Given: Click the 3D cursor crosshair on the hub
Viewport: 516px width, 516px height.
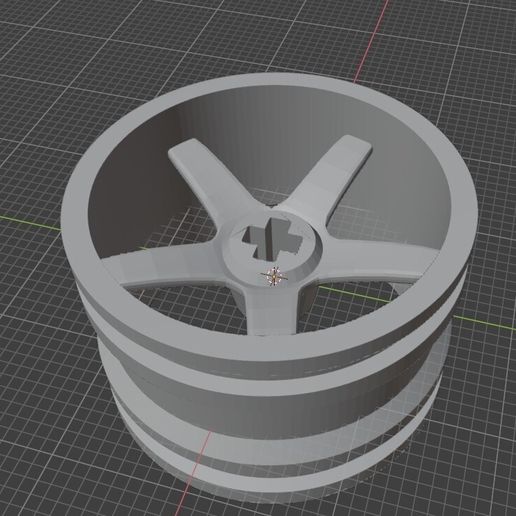Looking at the screenshot, I should [273, 276].
